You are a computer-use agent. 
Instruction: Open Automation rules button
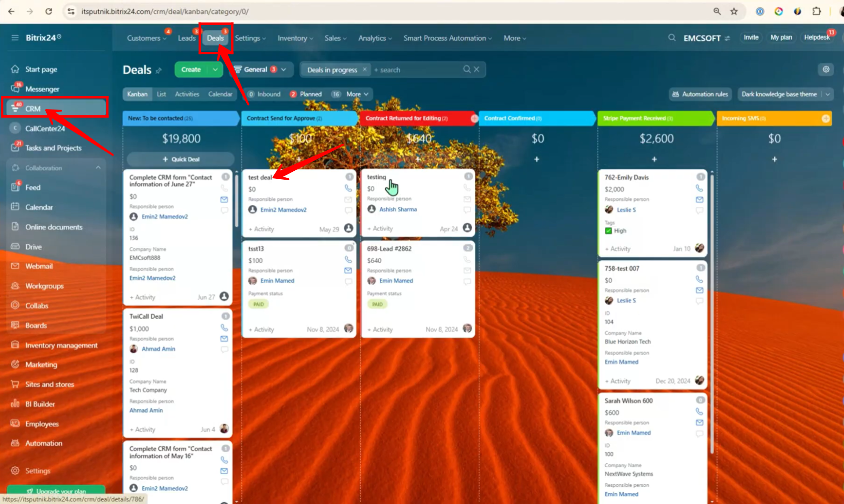[x=700, y=94]
